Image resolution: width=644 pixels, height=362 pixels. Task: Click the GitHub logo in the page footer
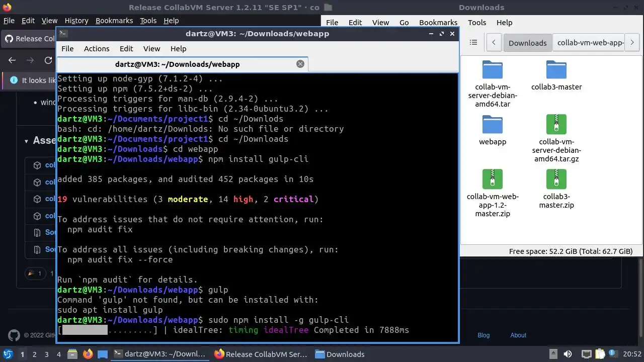(14, 335)
